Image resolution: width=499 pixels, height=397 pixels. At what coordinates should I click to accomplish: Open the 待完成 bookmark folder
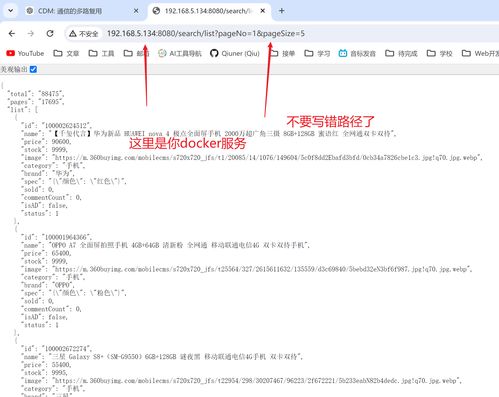point(401,53)
